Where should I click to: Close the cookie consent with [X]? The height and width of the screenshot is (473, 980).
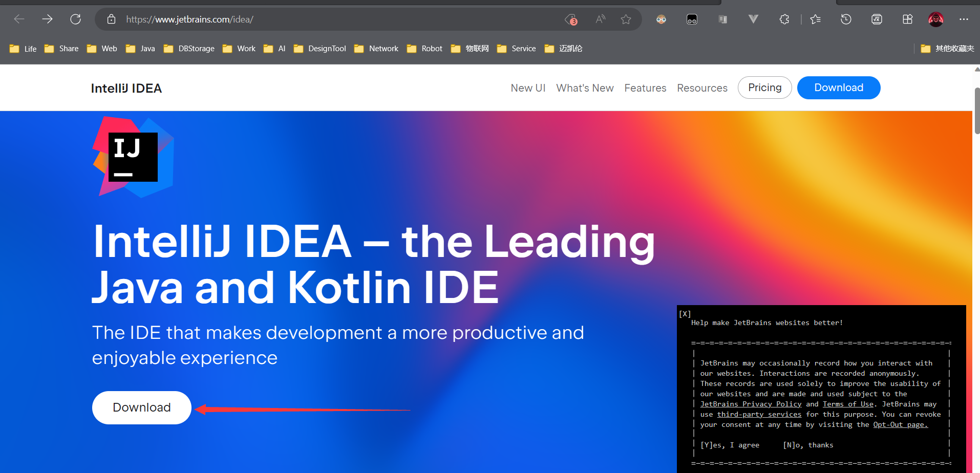[x=685, y=314]
